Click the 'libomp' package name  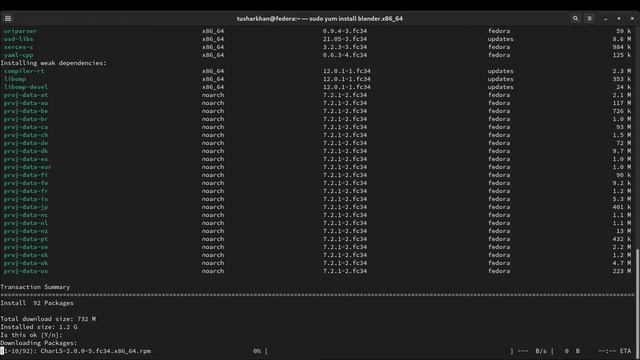click(15, 79)
